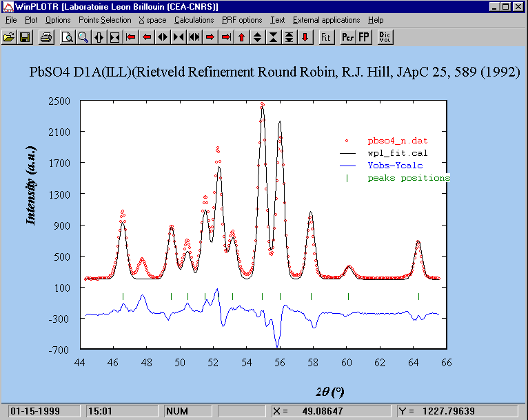Select the magnifying glass zoom tool
This screenshot has width=528, height=420.
(x=83, y=37)
